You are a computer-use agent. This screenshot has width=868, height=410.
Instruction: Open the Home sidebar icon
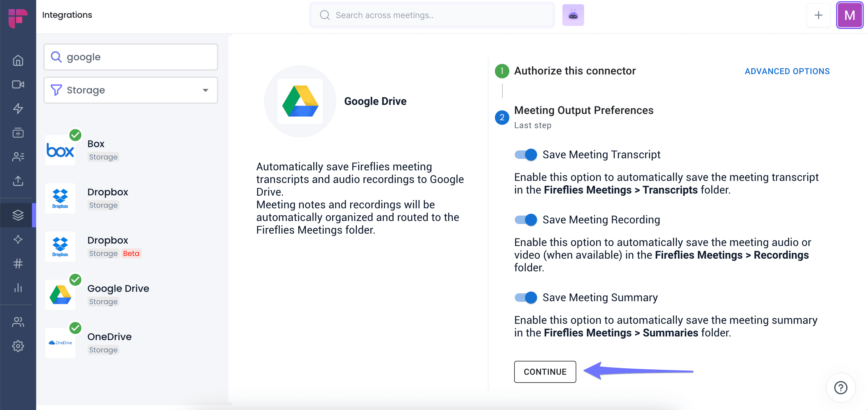click(x=18, y=60)
